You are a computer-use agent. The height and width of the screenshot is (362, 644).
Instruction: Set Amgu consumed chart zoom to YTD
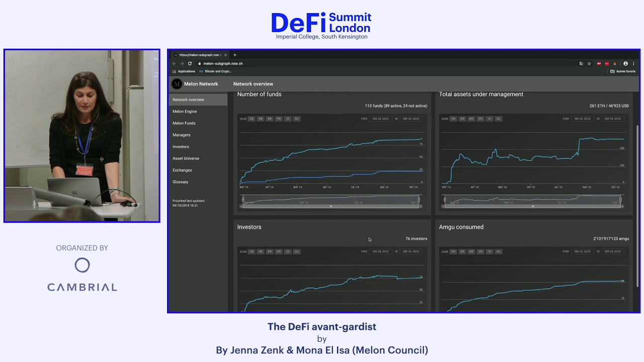480,251
